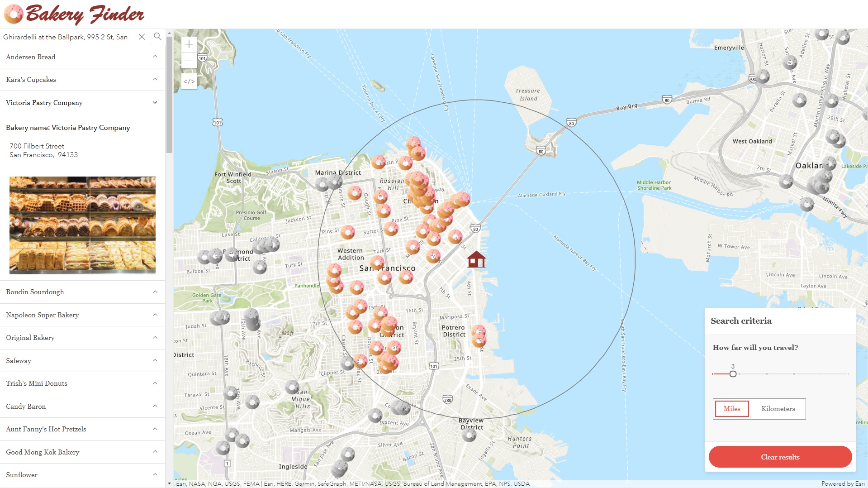Open the Victoria Pastry Company photo
Viewport: 868px width, 488px height.
[x=82, y=225]
